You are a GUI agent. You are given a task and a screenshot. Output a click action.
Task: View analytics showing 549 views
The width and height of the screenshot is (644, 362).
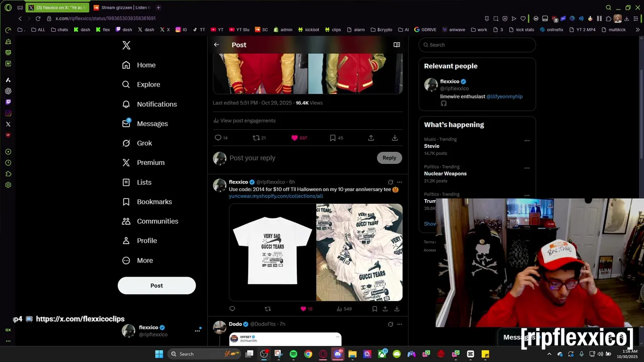[344, 309]
